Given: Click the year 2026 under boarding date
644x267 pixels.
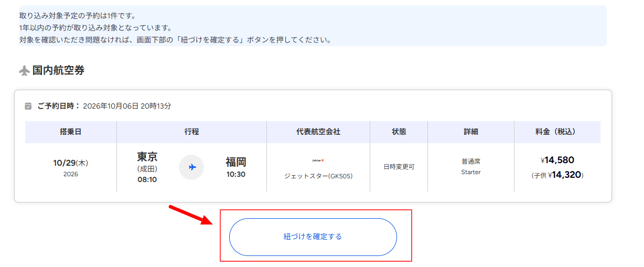Looking at the screenshot, I should [x=71, y=174].
